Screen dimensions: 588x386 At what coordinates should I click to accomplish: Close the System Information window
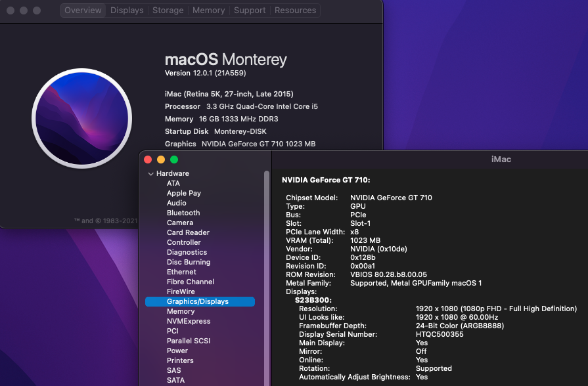click(x=148, y=160)
